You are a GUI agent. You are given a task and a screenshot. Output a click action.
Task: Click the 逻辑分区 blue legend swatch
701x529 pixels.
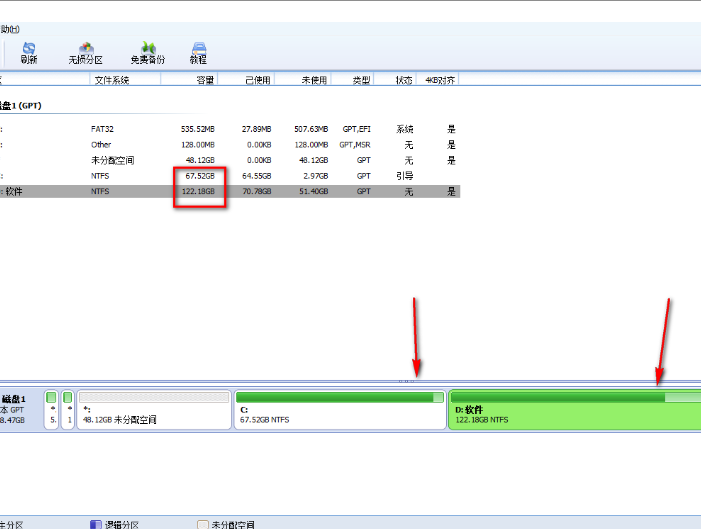96,525
